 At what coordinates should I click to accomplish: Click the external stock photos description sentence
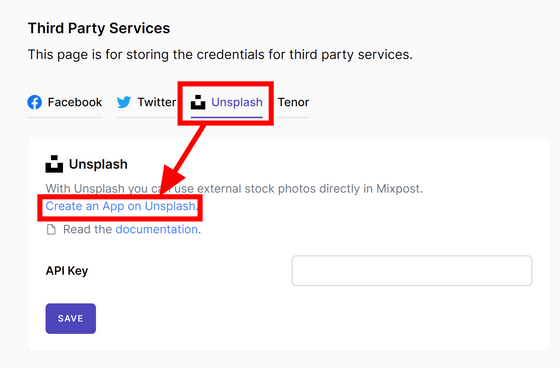(x=234, y=188)
